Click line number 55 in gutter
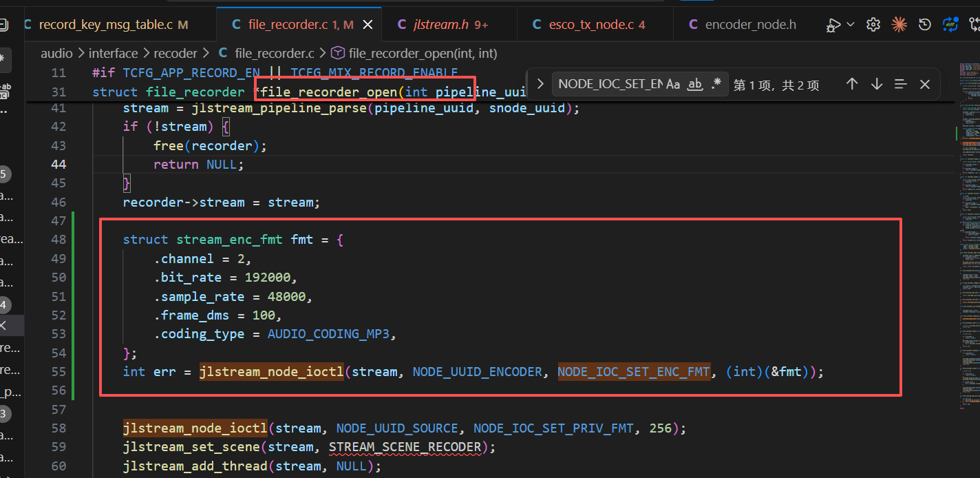This screenshot has width=980, height=478. (x=58, y=371)
